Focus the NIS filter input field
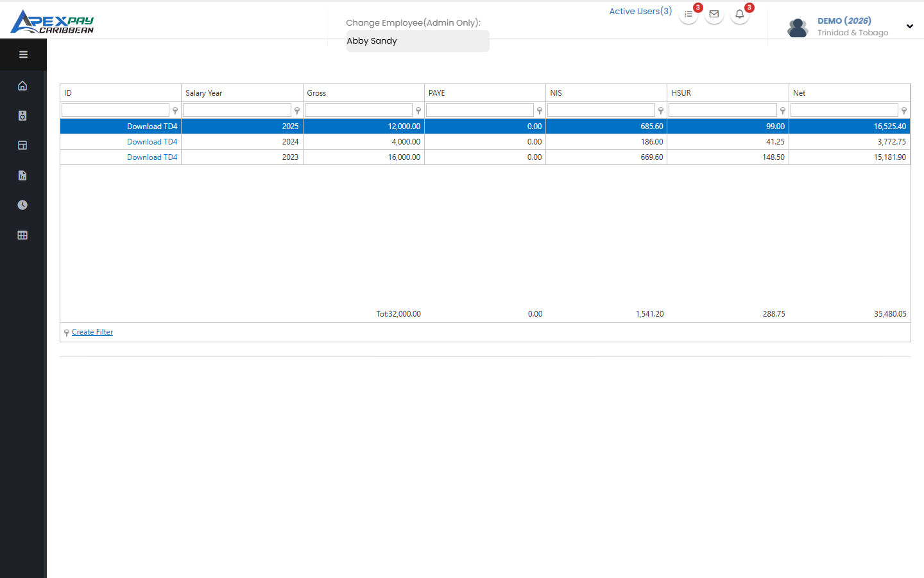This screenshot has height=578, width=924. pos(601,110)
